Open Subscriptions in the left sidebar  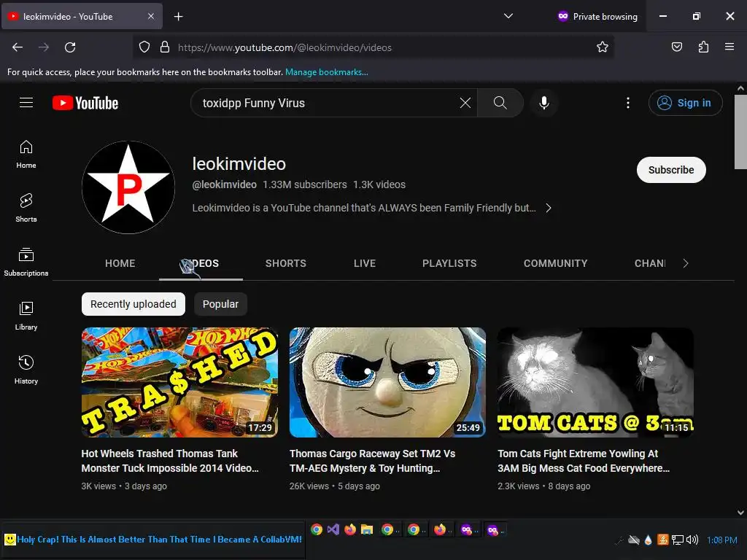[x=26, y=262]
